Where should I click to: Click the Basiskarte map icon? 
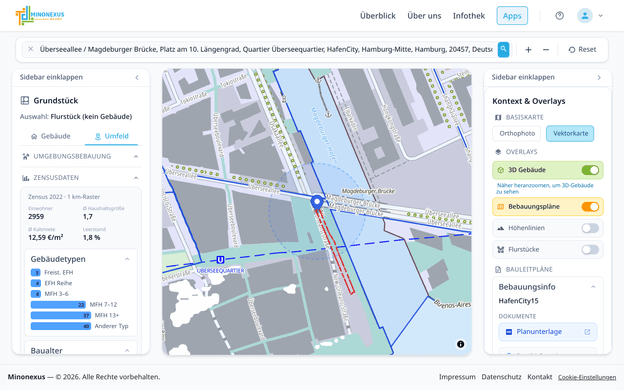pyautogui.click(x=498, y=117)
